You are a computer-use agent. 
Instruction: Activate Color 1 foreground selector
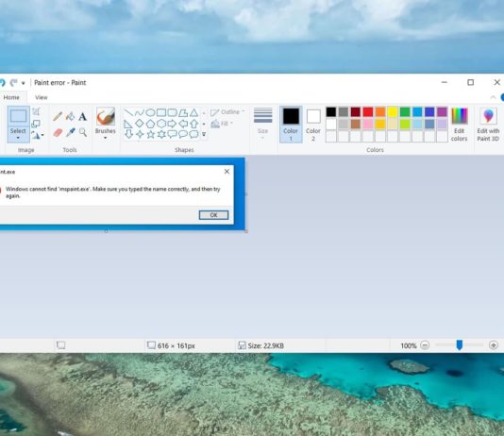click(291, 125)
